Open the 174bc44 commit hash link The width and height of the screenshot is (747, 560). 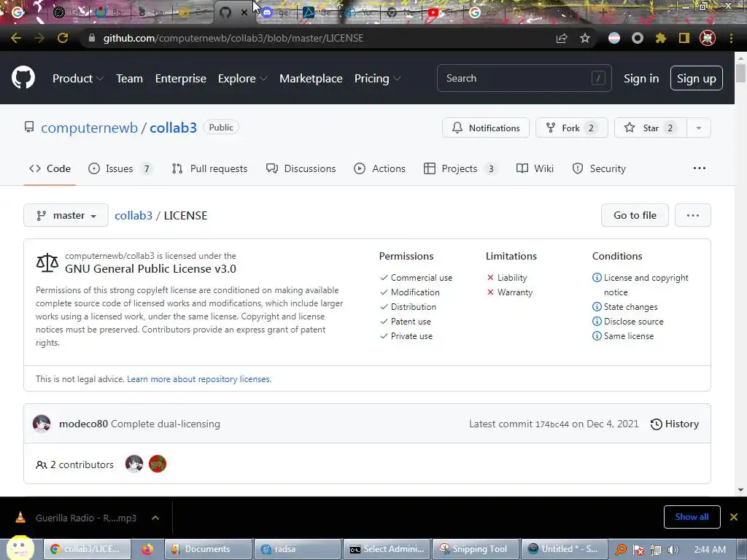click(552, 424)
